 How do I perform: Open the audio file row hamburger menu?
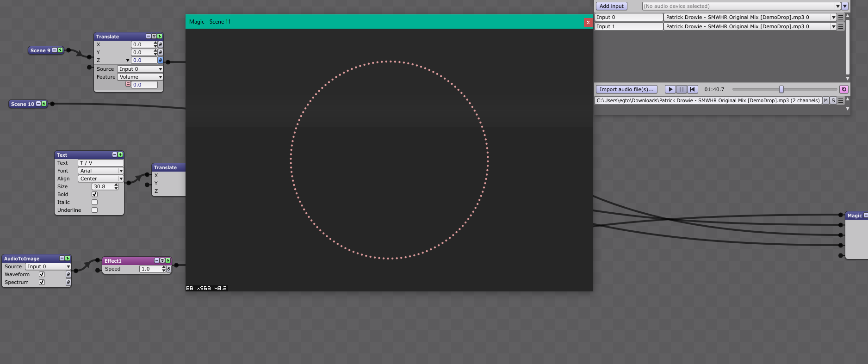click(x=841, y=100)
